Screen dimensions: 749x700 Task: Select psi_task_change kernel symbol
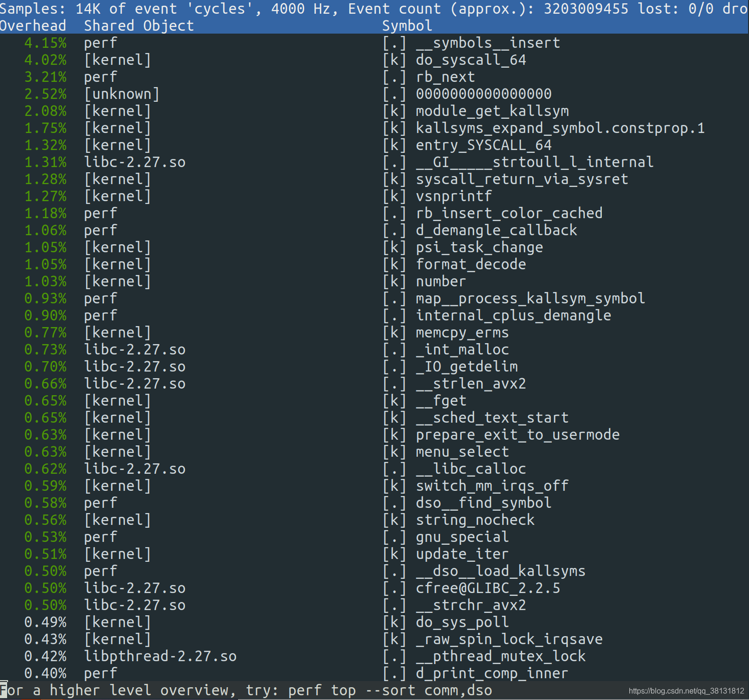479,247
